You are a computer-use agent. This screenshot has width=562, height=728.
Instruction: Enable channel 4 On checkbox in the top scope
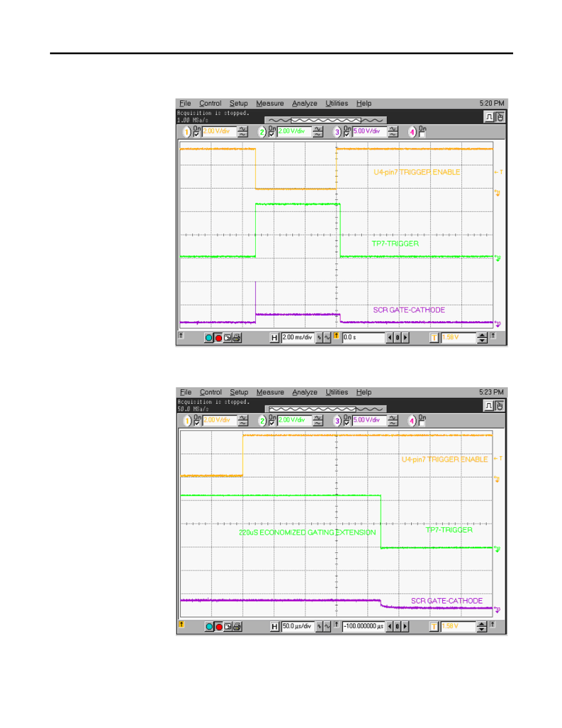click(x=422, y=134)
